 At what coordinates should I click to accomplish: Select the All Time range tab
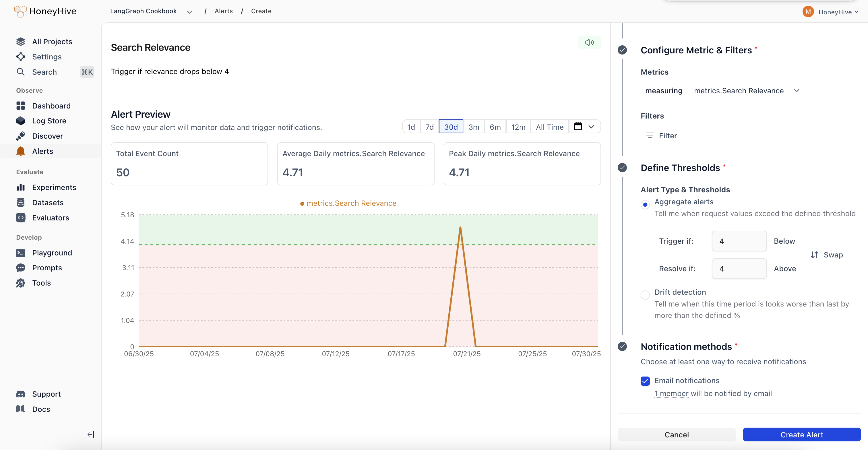(549, 127)
